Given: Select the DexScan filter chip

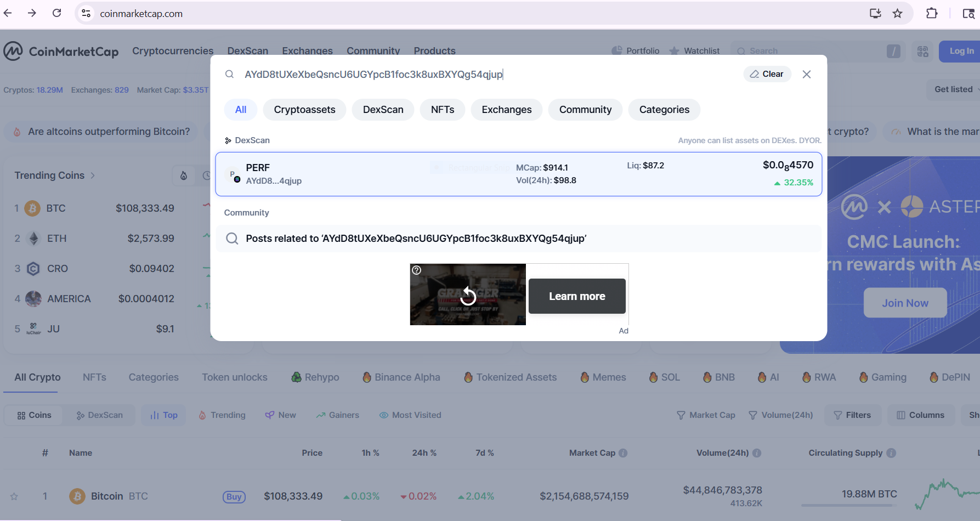Looking at the screenshot, I should point(383,110).
